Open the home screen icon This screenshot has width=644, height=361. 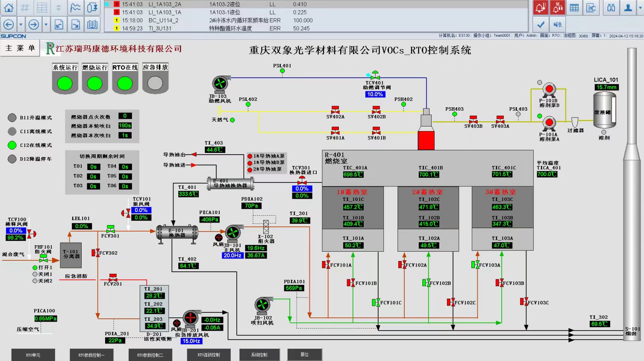point(9,7)
